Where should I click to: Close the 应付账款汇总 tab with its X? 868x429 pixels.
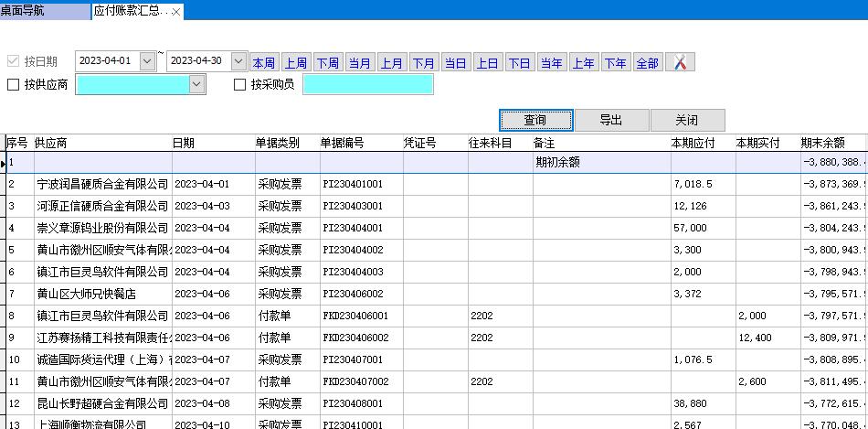click(x=176, y=12)
